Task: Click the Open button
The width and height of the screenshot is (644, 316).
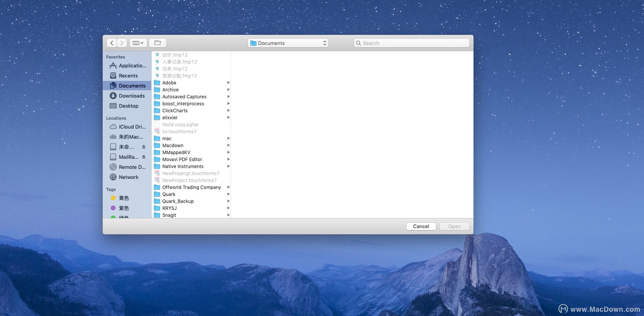Action: [x=454, y=226]
